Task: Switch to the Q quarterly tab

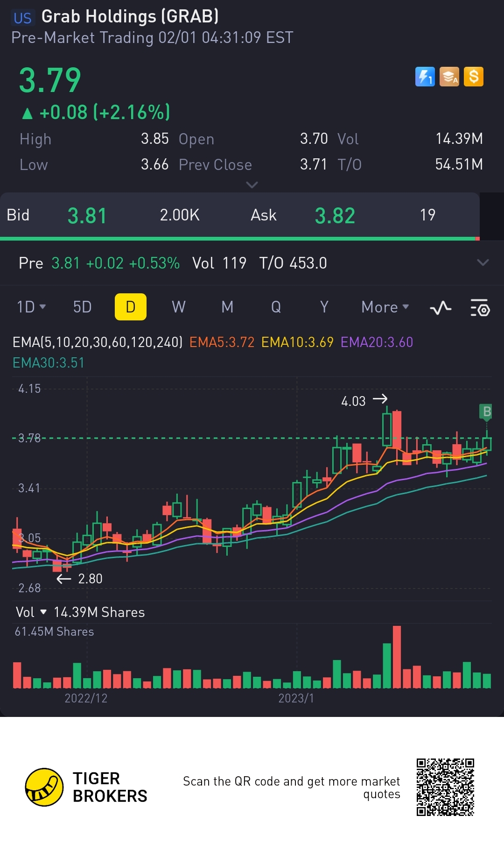Action: (276, 307)
